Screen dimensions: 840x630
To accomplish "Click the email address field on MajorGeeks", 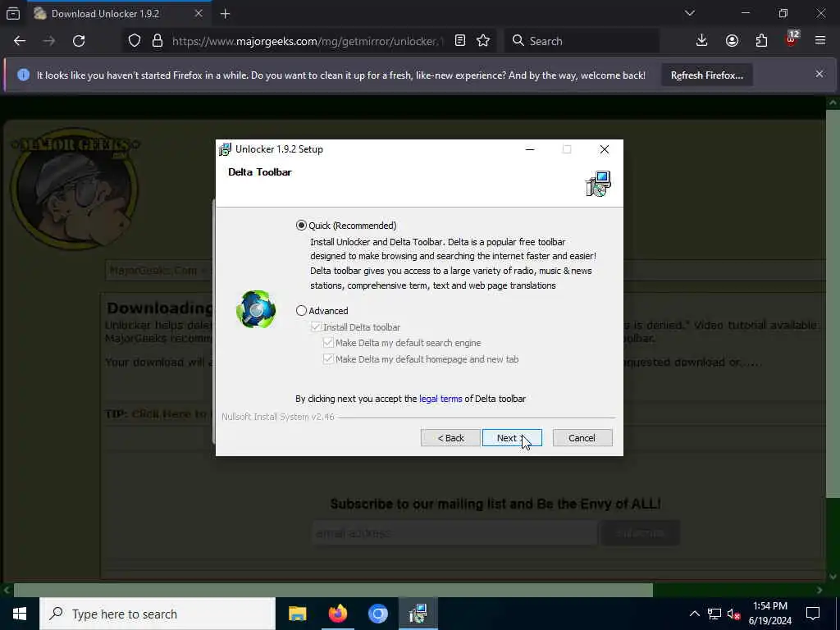I will pos(454,533).
